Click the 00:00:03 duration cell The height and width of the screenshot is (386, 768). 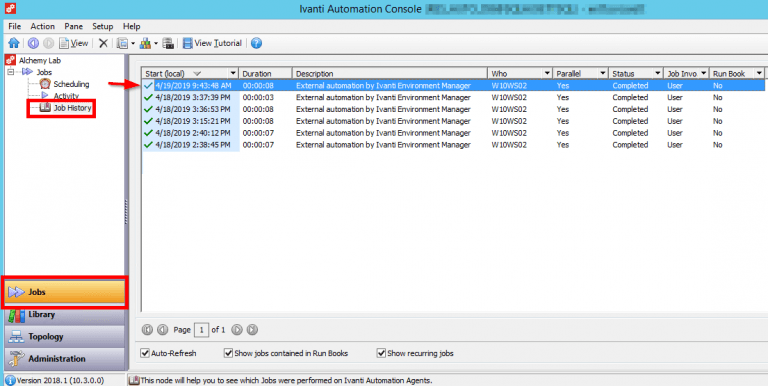pyautogui.click(x=258, y=97)
